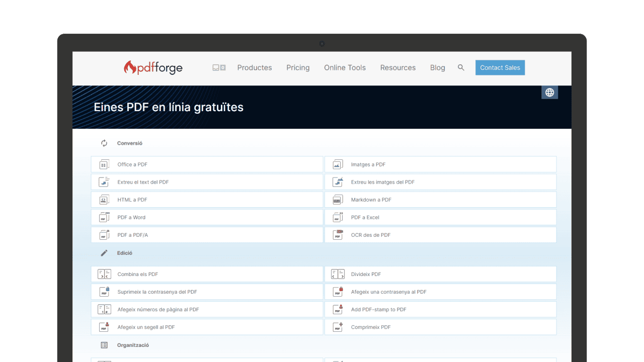Open the Blog link
Viewport: 644px width, 362px height.
click(437, 67)
